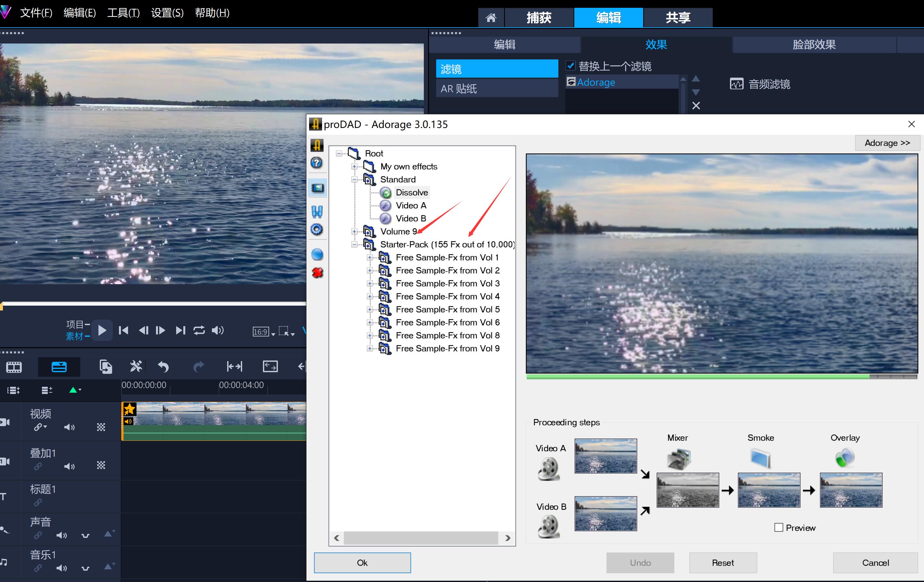Toggle ripple link on 标题1 track
This screenshot has height=582, width=924.
coord(38,502)
